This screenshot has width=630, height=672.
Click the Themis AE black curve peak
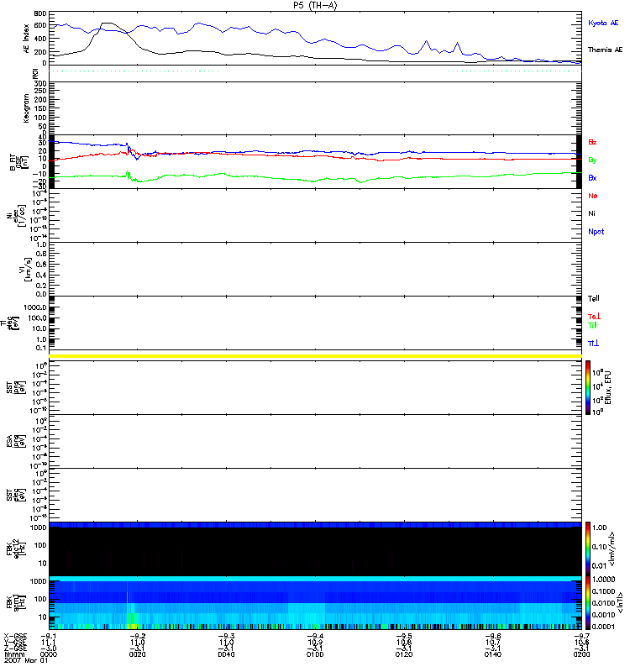click(108, 24)
